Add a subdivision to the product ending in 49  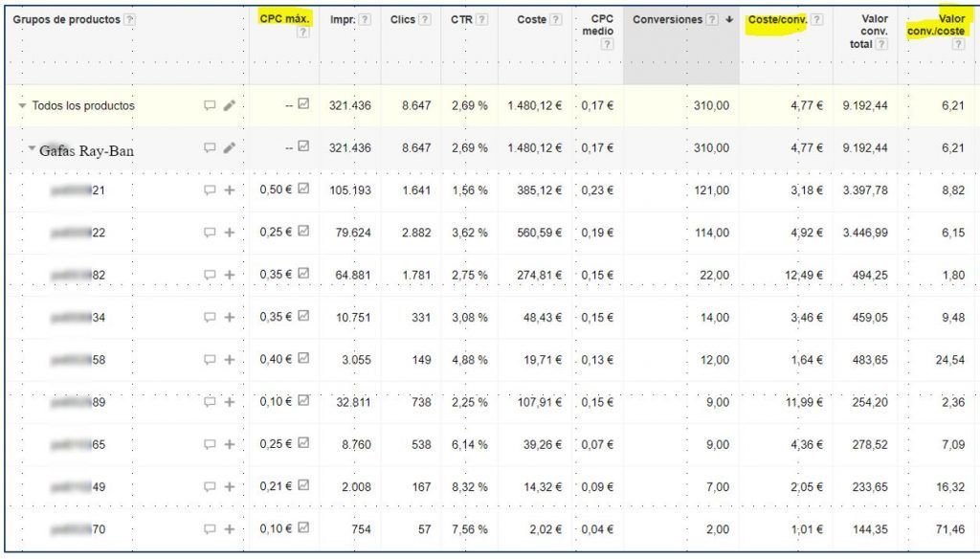pyautogui.click(x=230, y=487)
